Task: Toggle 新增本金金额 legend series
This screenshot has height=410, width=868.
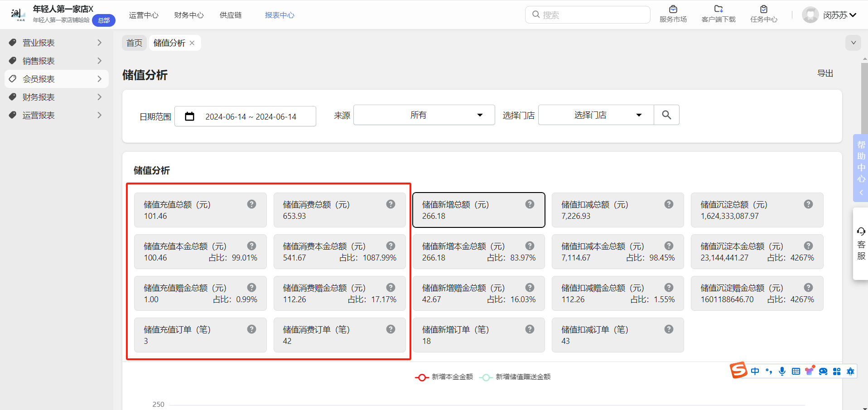Action: point(444,377)
